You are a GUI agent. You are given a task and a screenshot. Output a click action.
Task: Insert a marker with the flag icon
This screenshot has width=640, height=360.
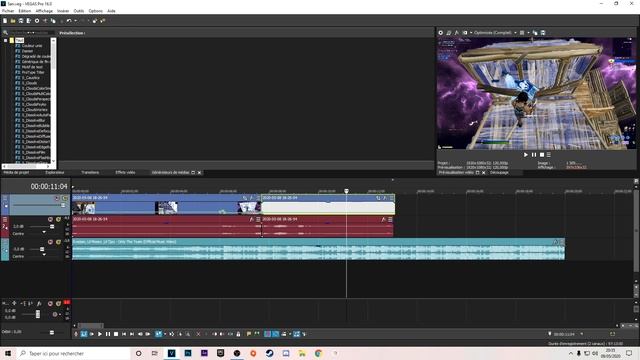coord(249,334)
